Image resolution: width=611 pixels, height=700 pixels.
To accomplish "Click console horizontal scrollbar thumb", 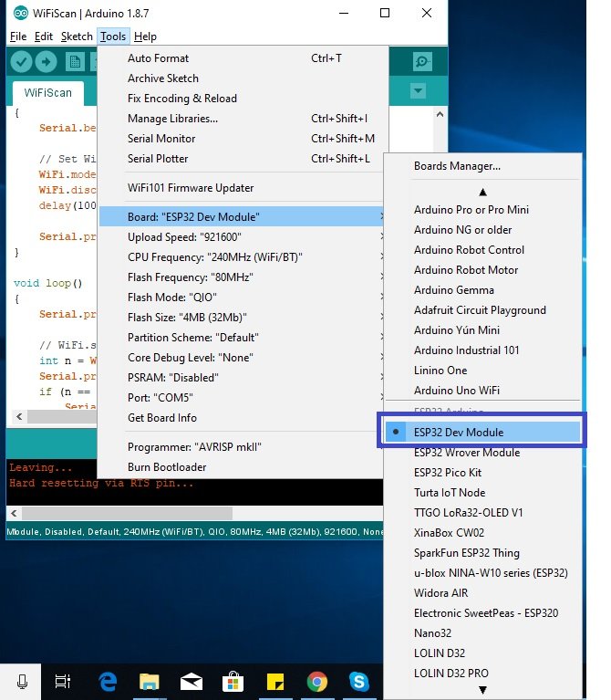I will point(127,513).
